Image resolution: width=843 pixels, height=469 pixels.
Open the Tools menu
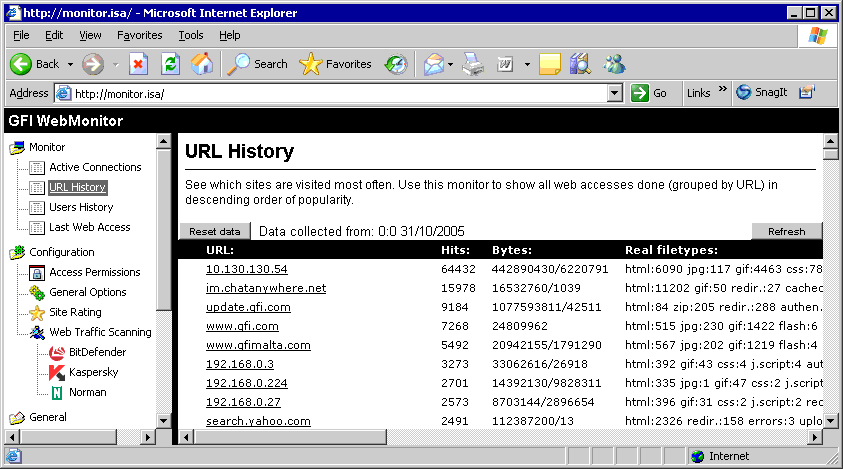[191, 35]
